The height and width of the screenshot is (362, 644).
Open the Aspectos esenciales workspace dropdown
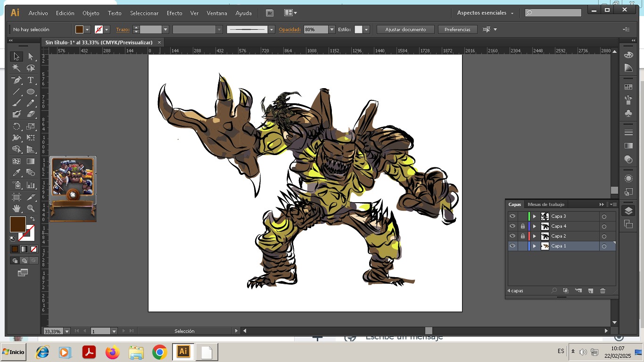(486, 13)
